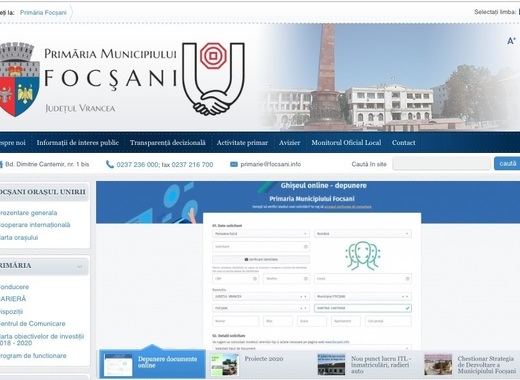Viewport: 520px width, 380px height.
Task: Click the Depunere documente online thumbnail image
Action: point(118,365)
